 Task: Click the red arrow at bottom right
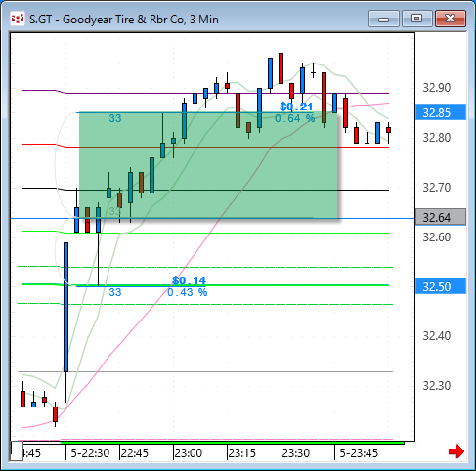coord(456,451)
